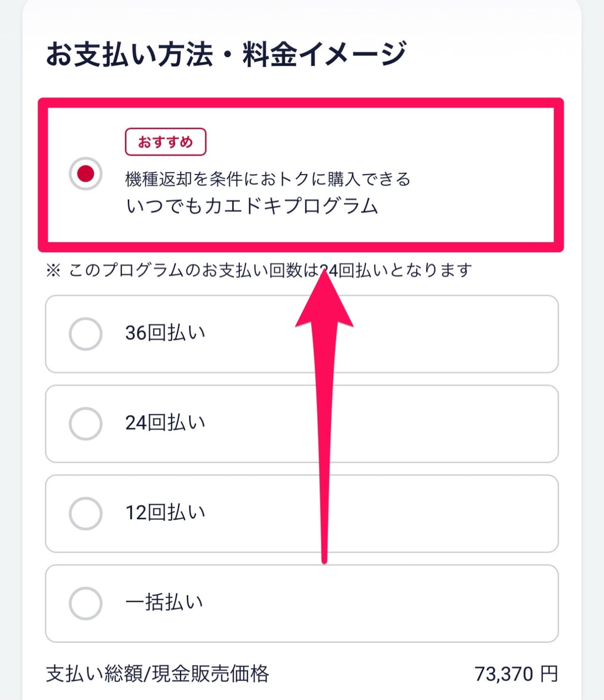Click the 73,370 円 total price text
The height and width of the screenshot is (700, 604).
click(x=512, y=679)
